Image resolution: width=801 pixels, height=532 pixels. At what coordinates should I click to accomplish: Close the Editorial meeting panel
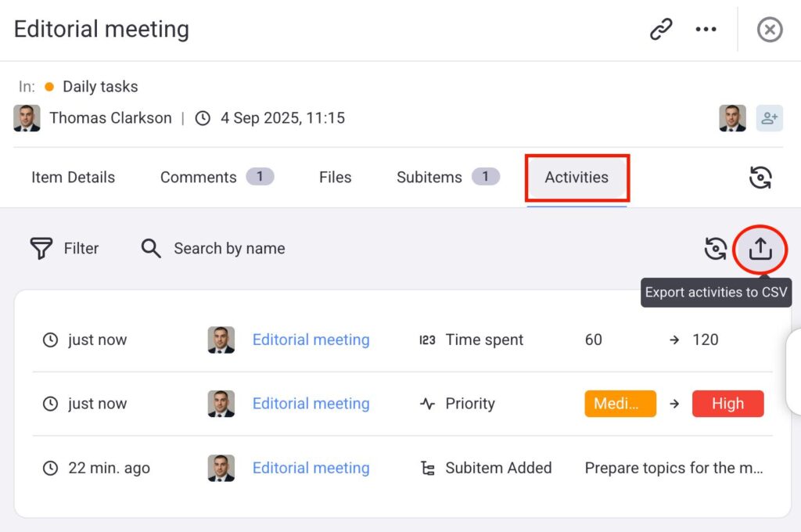point(770,31)
